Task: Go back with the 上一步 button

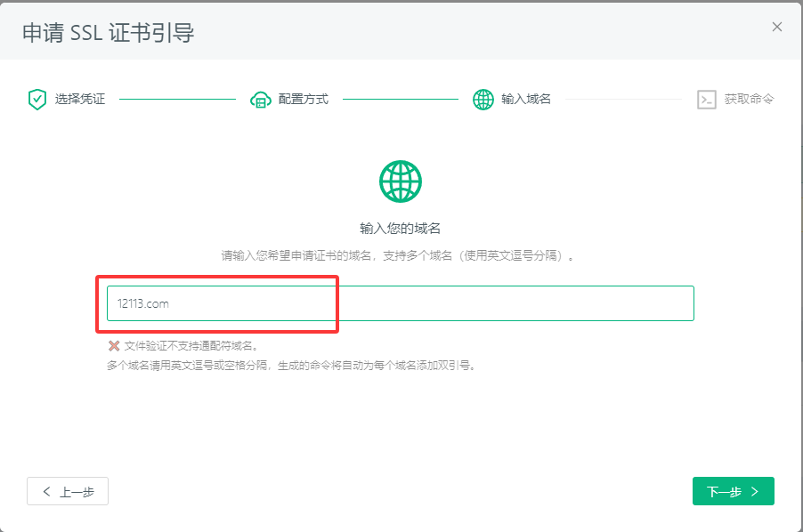Action: 68,491
